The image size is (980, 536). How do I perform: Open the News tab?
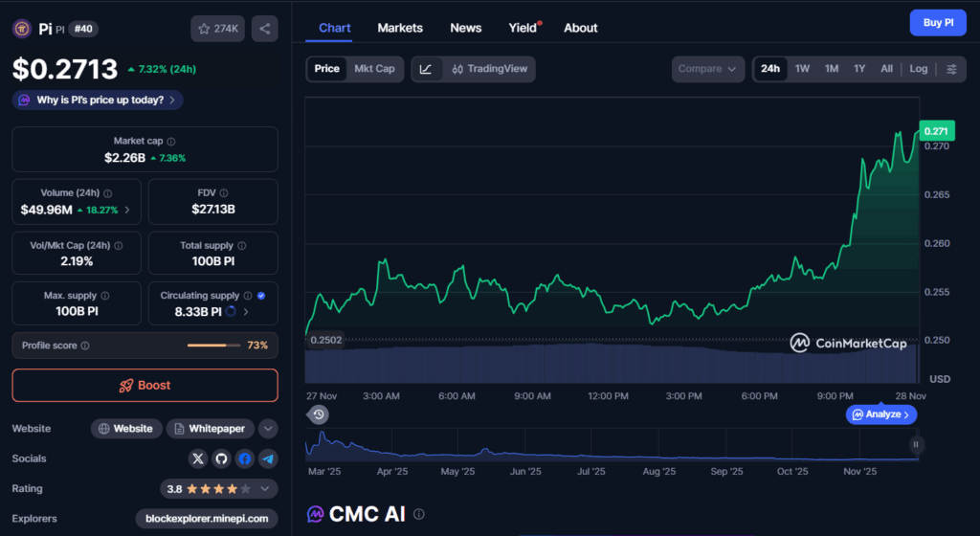(466, 28)
